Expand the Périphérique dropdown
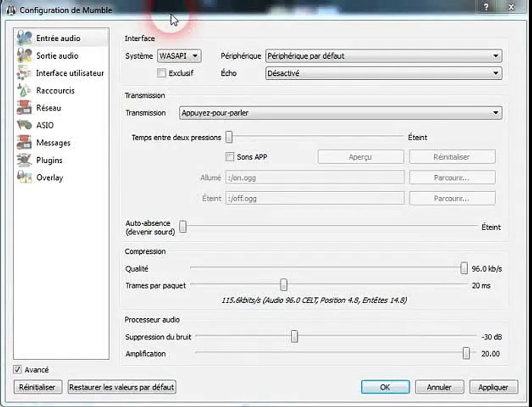Screen dimensions: 532x407 tap(383, 56)
